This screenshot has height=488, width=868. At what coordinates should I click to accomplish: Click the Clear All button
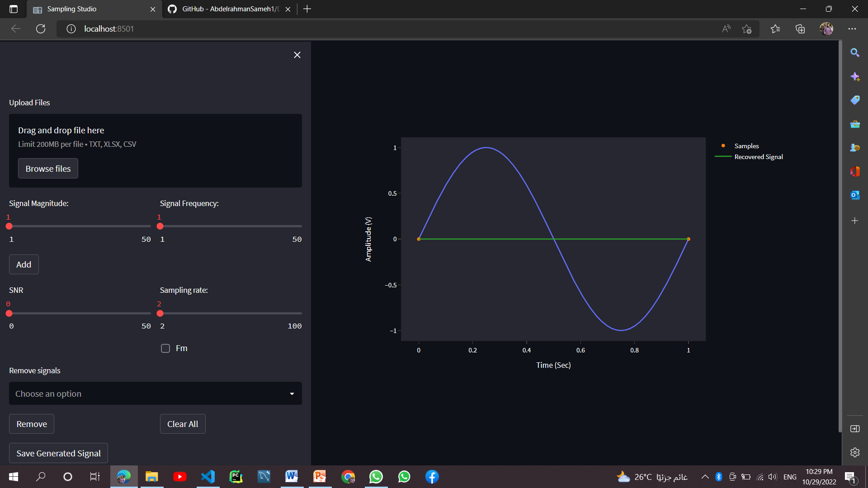tap(183, 424)
